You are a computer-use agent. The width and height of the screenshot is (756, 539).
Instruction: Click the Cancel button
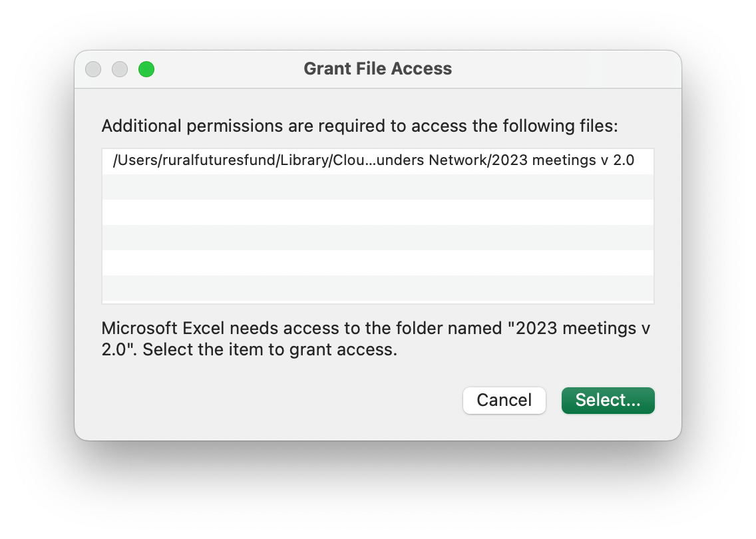(x=504, y=401)
